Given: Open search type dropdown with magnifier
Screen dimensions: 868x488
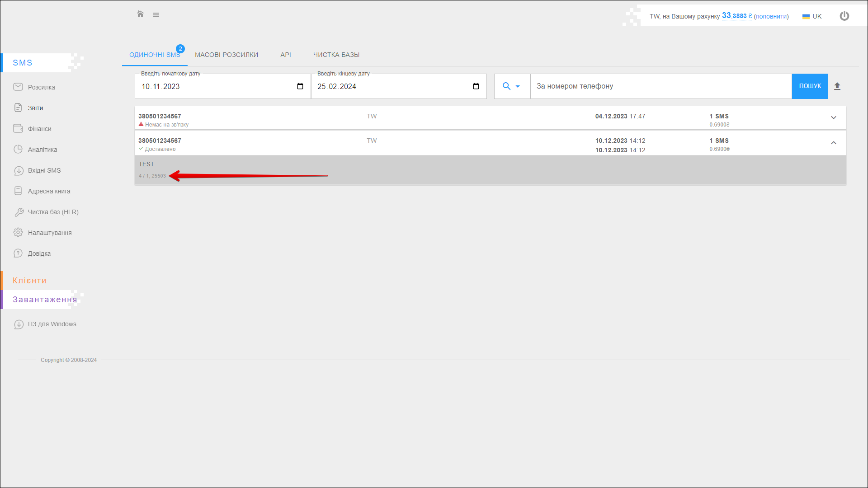Looking at the screenshot, I should pos(511,86).
